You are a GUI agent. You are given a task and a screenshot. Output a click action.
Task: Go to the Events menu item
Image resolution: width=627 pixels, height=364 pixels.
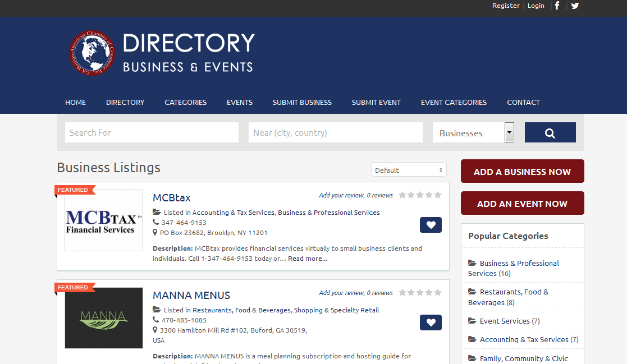(x=240, y=102)
